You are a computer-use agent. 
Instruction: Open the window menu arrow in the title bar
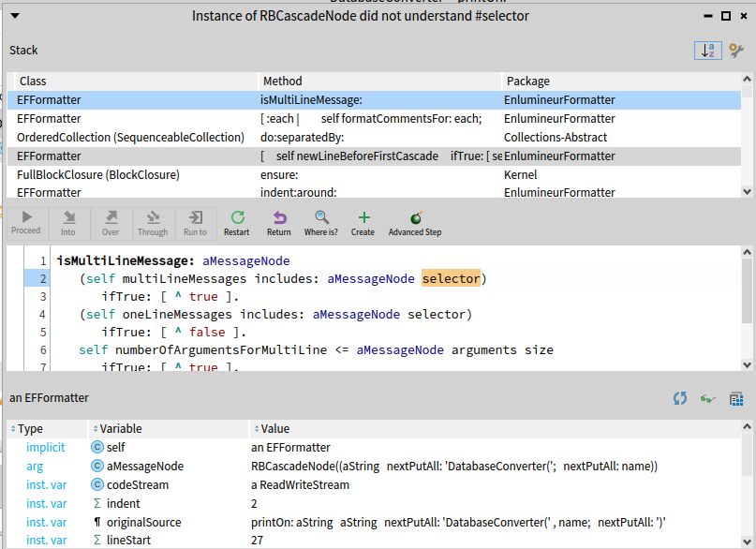click(x=13, y=15)
